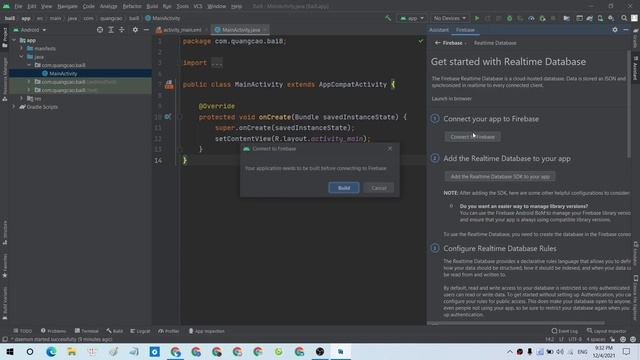Run the app with green play icon
The width and height of the screenshot is (640, 360).
click(477, 18)
